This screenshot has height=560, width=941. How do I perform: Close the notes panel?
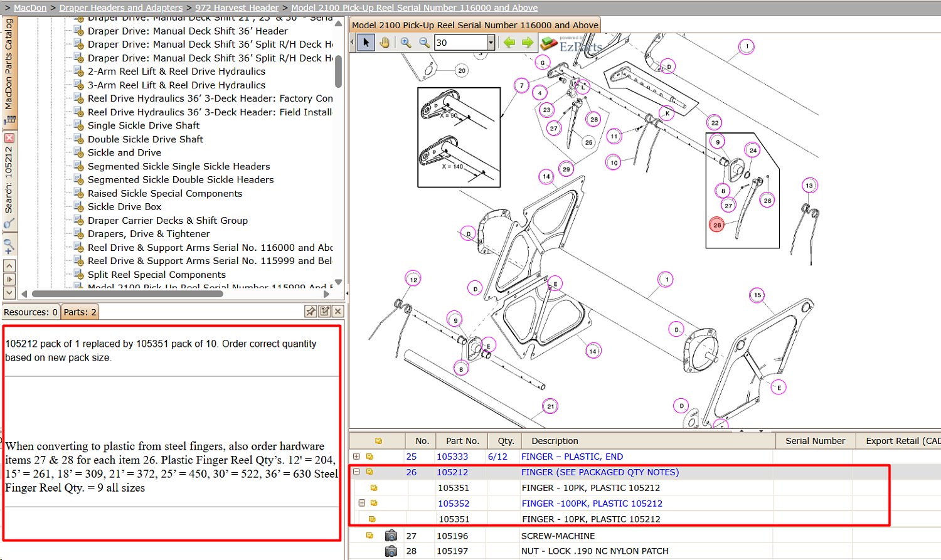338,312
